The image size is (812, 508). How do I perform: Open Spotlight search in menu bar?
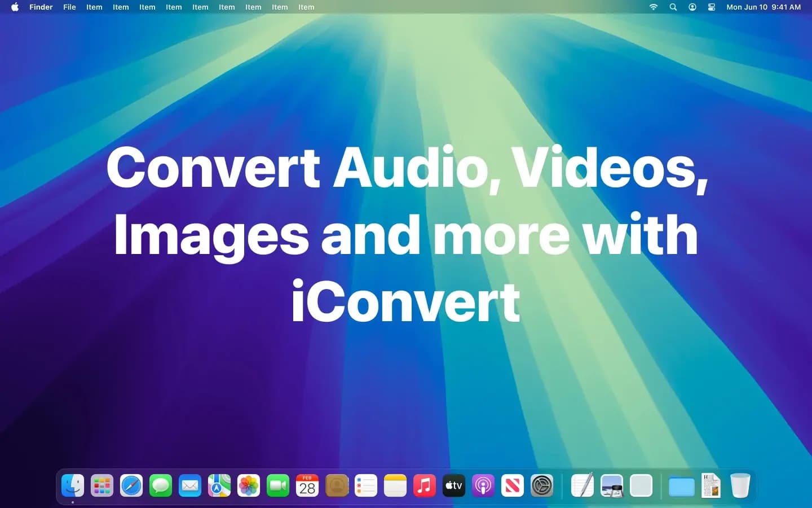pos(673,7)
